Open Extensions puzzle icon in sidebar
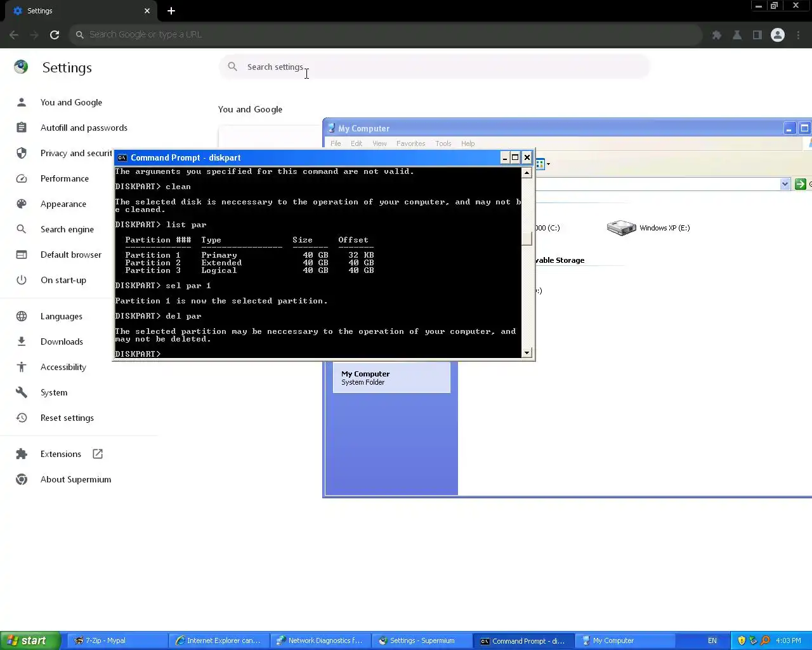The height and width of the screenshot is (650, 812). [x=22, y=454]
